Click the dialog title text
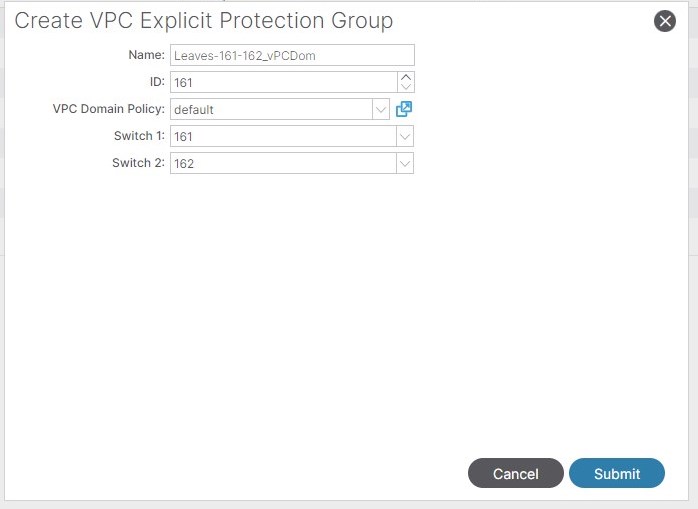Viewport: 698px width, 509px height. tap(204, 21)
